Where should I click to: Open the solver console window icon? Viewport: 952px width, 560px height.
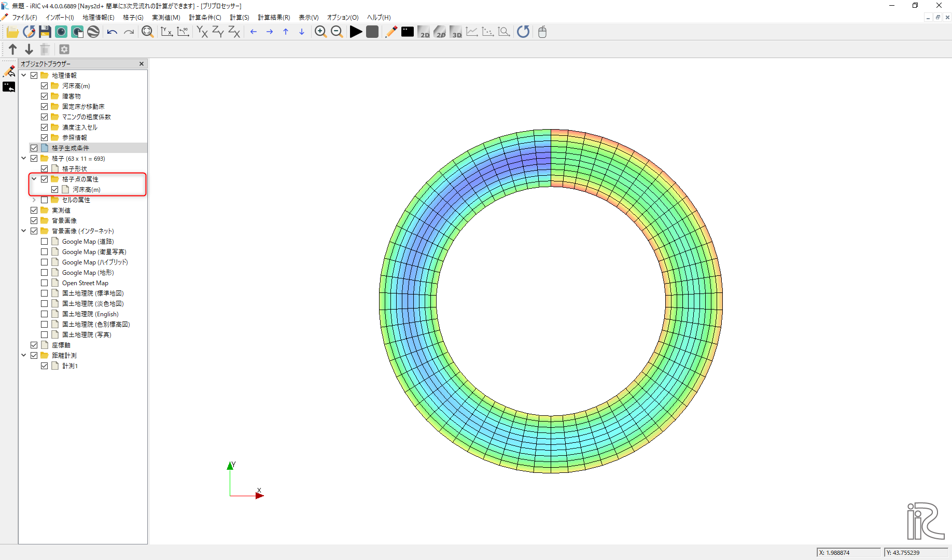[x=408, y=32]
